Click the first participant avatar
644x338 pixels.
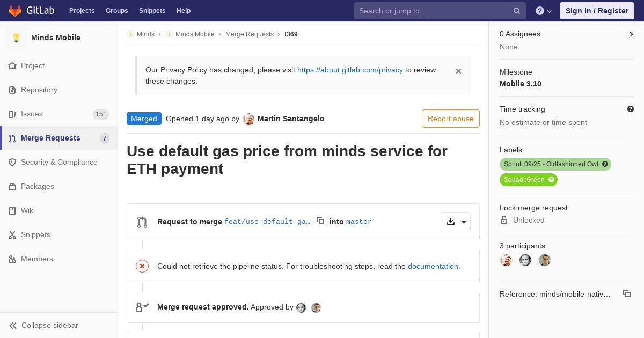click(x=506, y=260)
